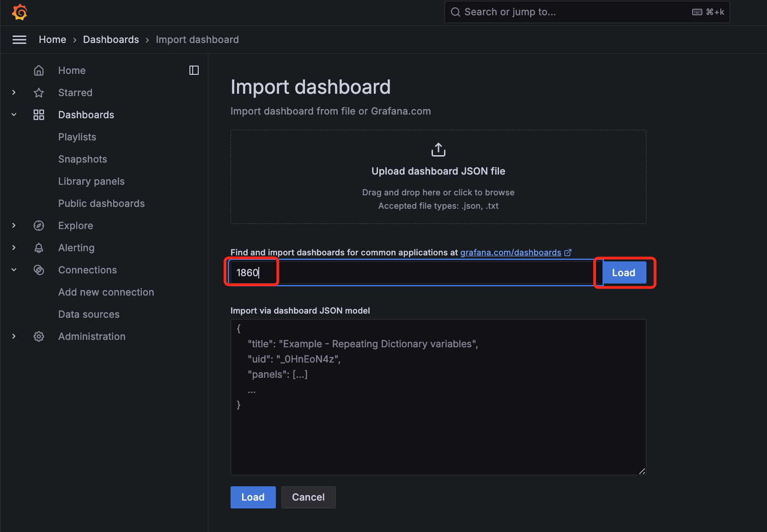Expand the Explore section chevron
Screen dimensions: 767x532
pyautogui.click(x=14, y=225)
